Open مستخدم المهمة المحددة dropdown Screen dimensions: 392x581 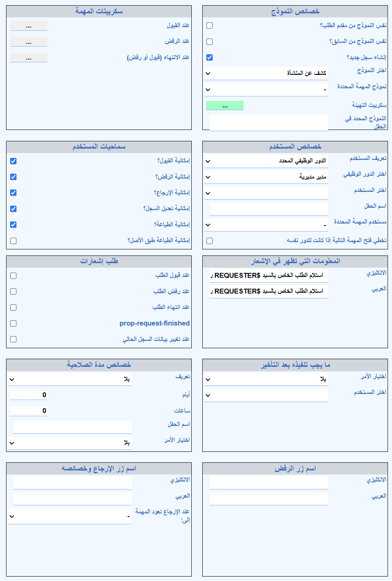coord(266,225)
